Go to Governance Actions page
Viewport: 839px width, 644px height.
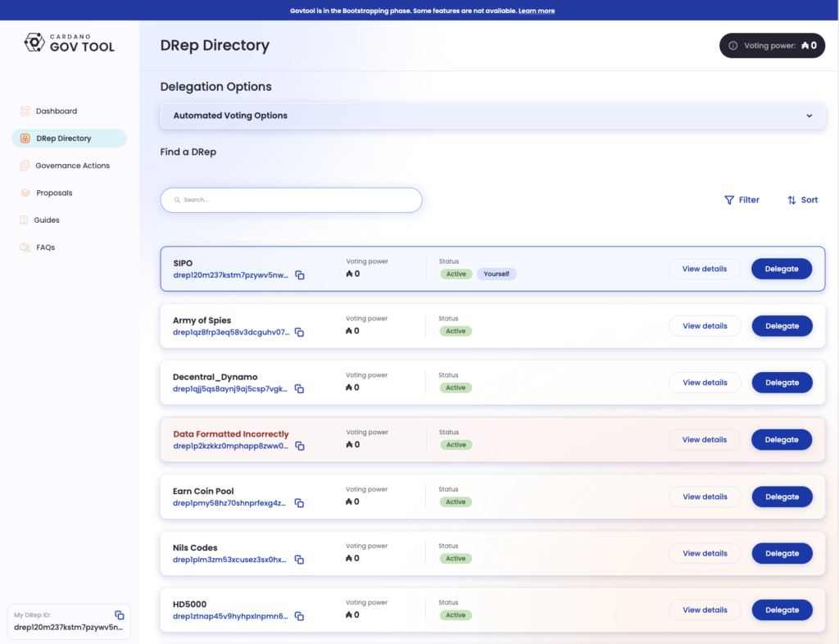[x=72, y=166]
